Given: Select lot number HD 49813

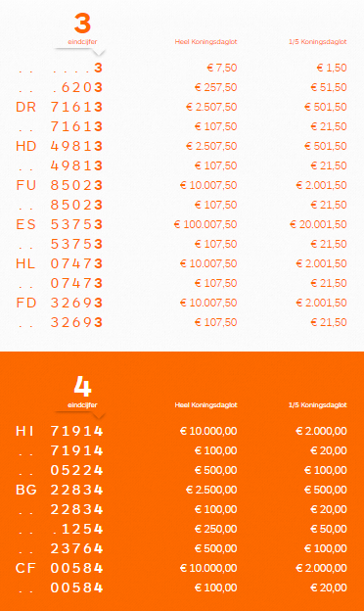Looking at the screenshot, I should coord(59,146).
